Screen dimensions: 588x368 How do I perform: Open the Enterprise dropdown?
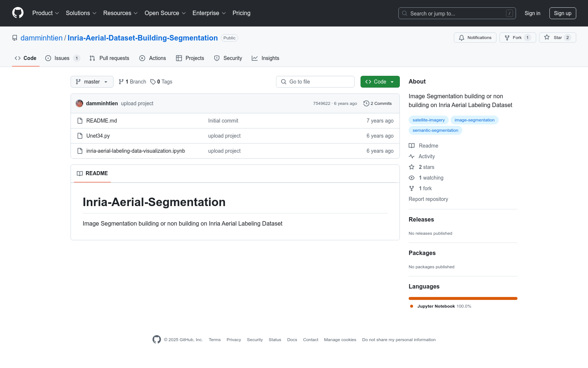209,13
